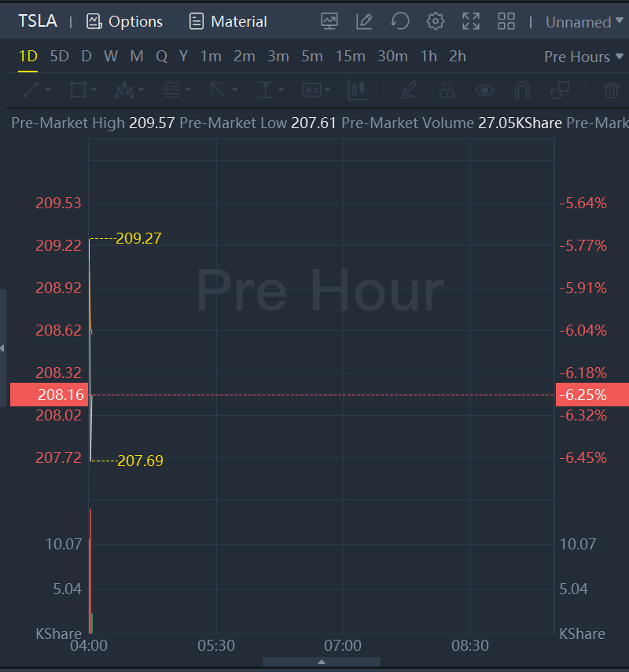Enter fullscreen chart mode

pyautogui.click(x=471, y=21)
